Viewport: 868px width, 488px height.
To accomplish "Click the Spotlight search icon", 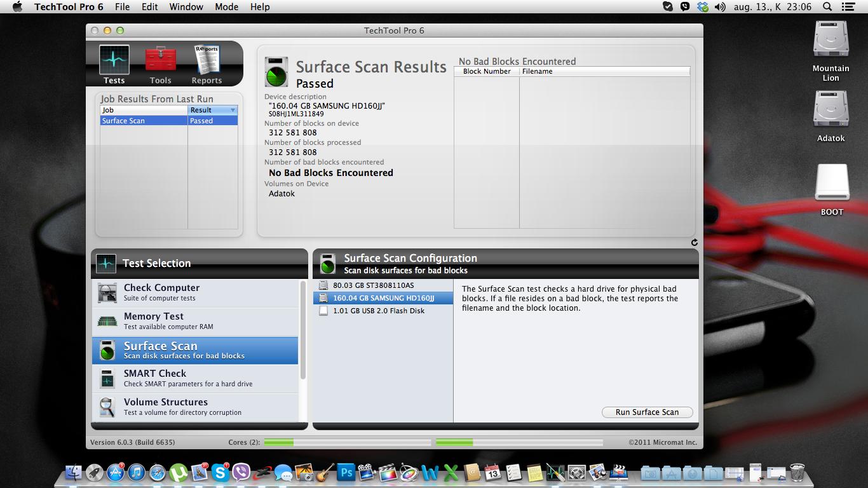I will (827, 7).
